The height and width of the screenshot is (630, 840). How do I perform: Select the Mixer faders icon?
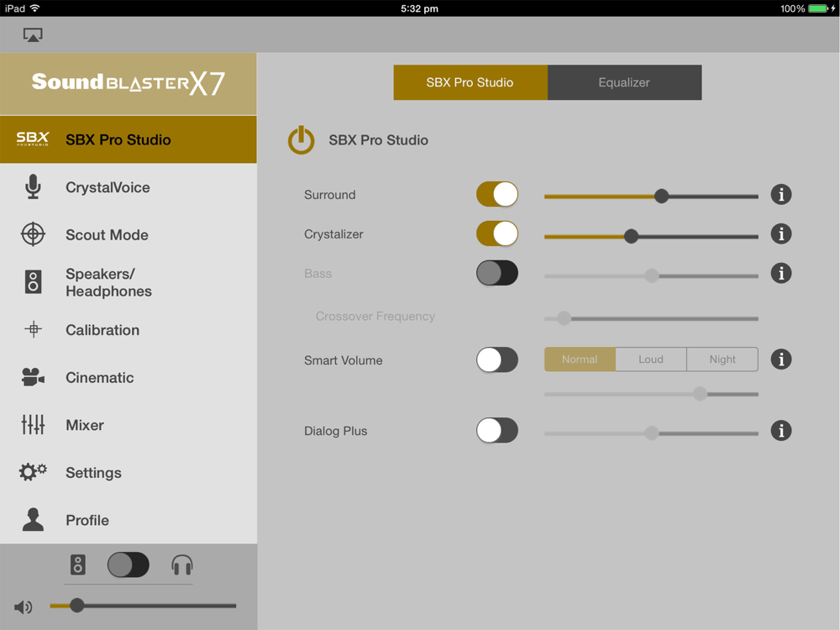33,425
